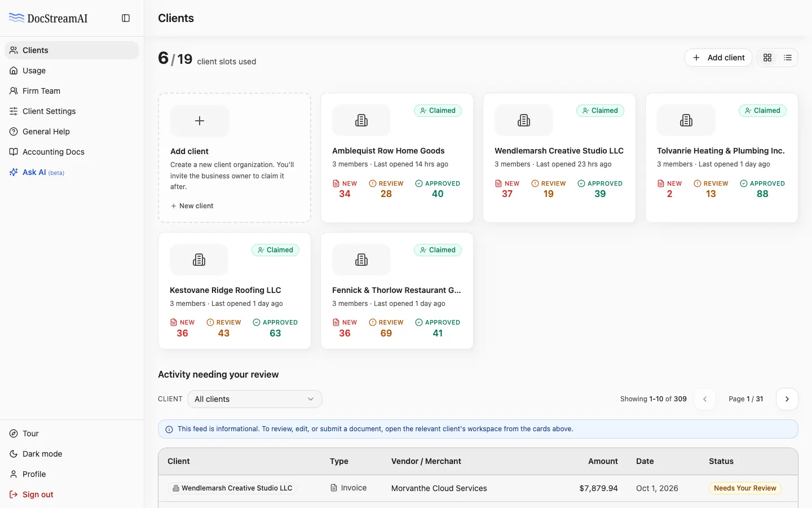Toggle Dark mode
This screenshot has height=508, width=812.
(72, 454)
